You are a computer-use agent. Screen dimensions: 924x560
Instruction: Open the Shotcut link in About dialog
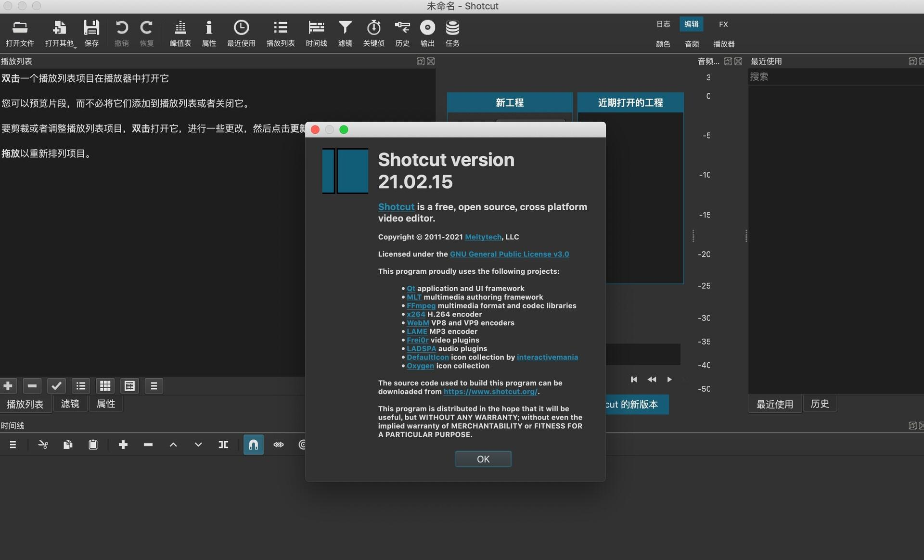tap(396, 207)
